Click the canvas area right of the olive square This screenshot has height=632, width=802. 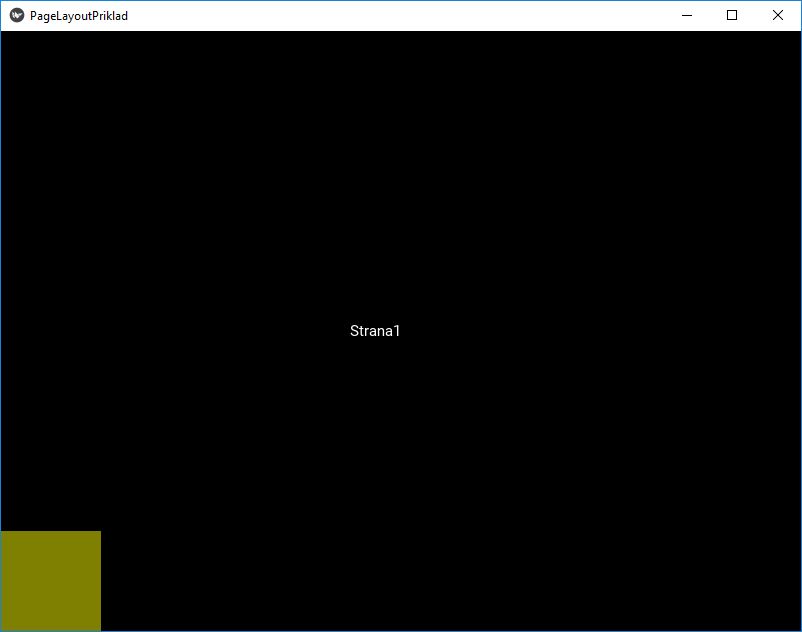(x=200, y=580)
